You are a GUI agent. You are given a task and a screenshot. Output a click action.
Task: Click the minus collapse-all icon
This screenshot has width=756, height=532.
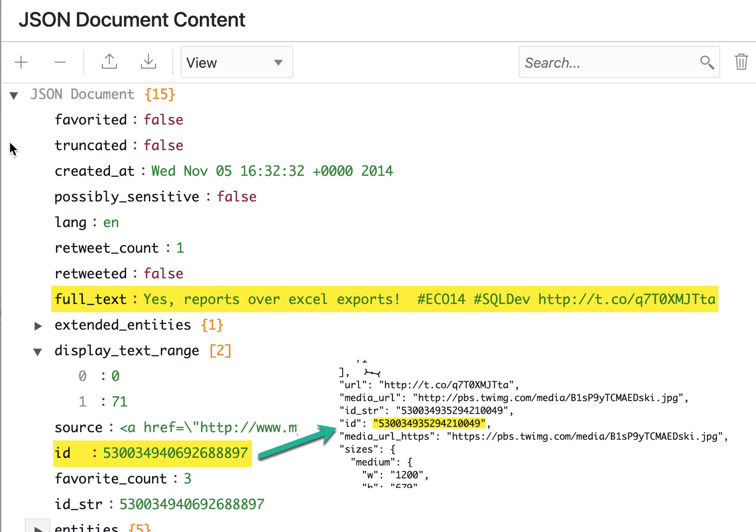(60, 62)
